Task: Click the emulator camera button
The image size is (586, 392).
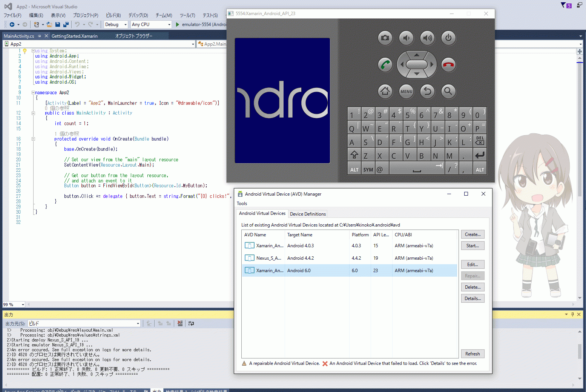Action: 385,38
